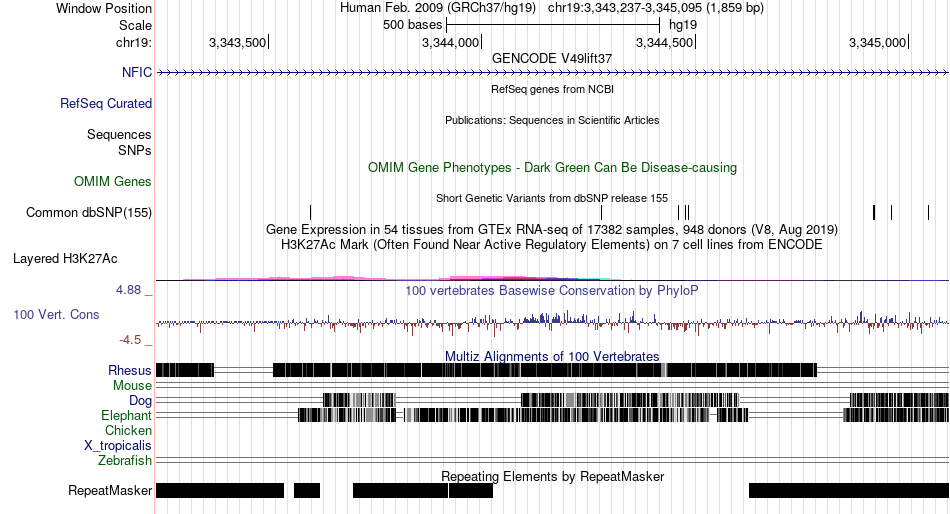Click the OMIM Genes track label
The width and height of the screenshot is (950, 514).
tap(113, 181)
